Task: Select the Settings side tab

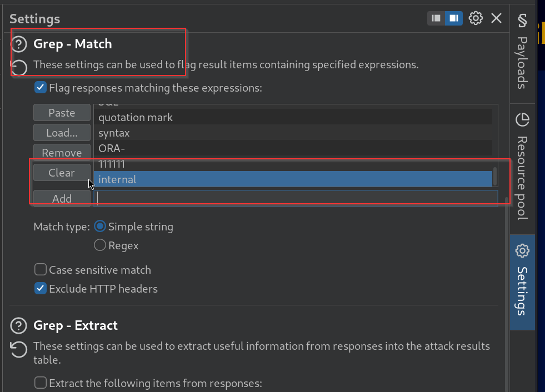Action: coord(522,282)
